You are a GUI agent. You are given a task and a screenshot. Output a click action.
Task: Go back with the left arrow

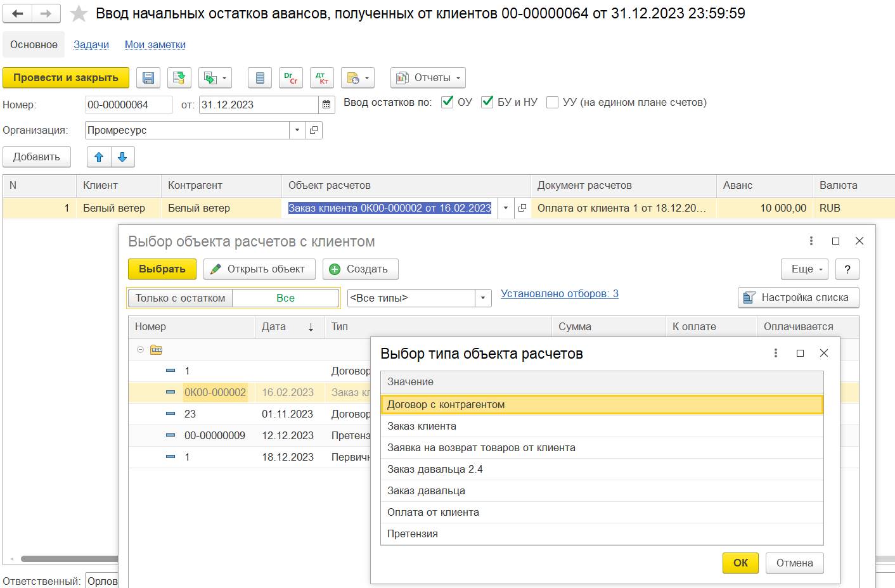point(18,13)
